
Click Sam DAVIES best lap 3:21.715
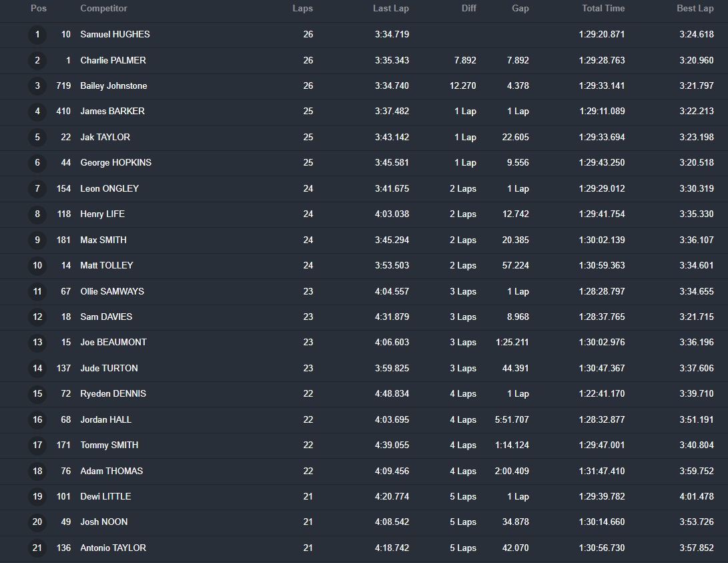click(x=696, y=317)
